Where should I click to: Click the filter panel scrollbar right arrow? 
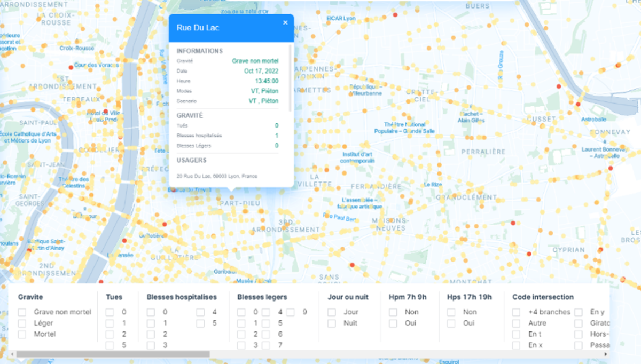605,354
